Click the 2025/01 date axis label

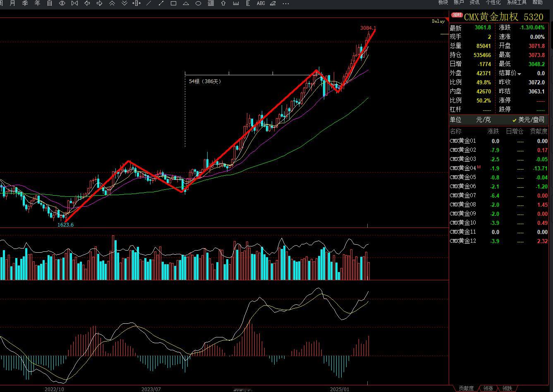(340, 389)
